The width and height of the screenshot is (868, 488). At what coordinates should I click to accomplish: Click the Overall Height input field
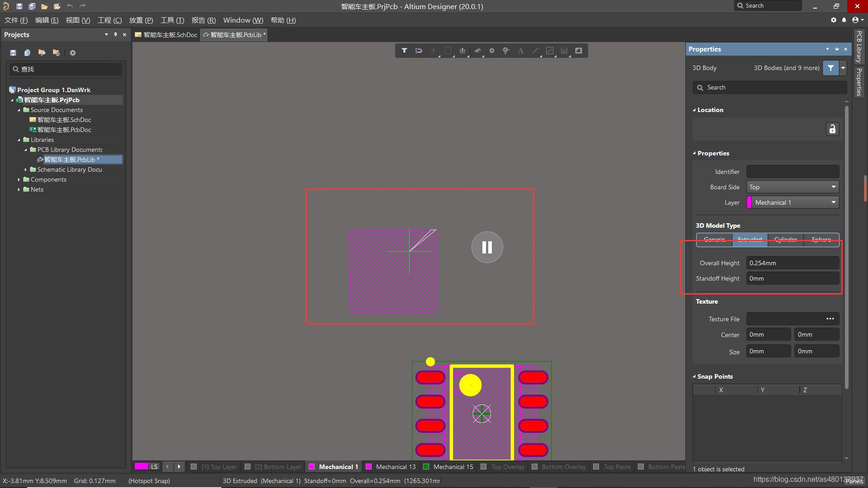(792, 263)
